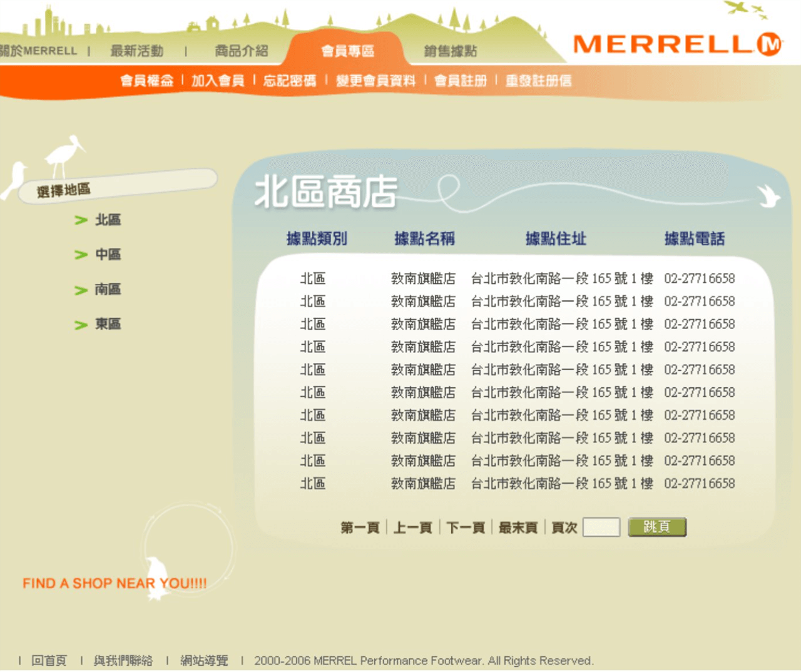Click the footer copyright text 2000-2006 MERREL
This screenshot has width=801, height=672.
[424, 661]
